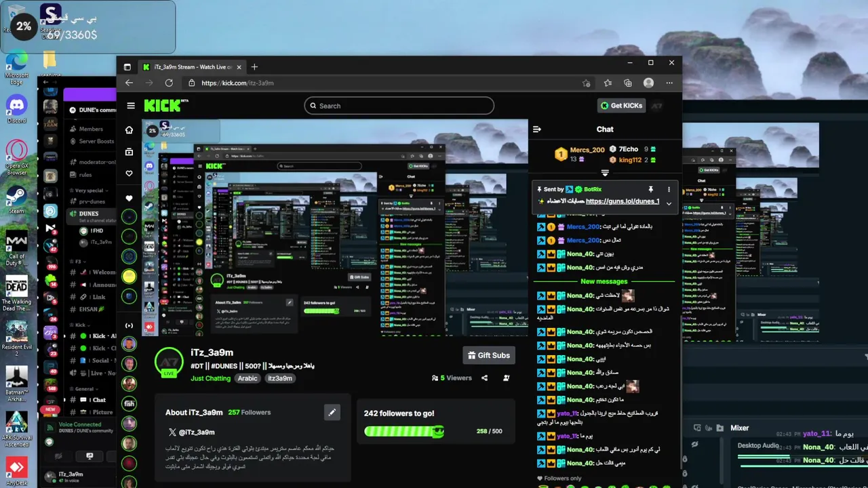Launch The Walking Dead desktop shortcut
868x488 pixels.
tap(16, 293)
